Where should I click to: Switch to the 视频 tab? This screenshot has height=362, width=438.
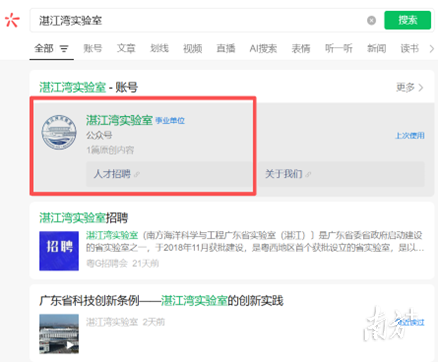[193, 49]
